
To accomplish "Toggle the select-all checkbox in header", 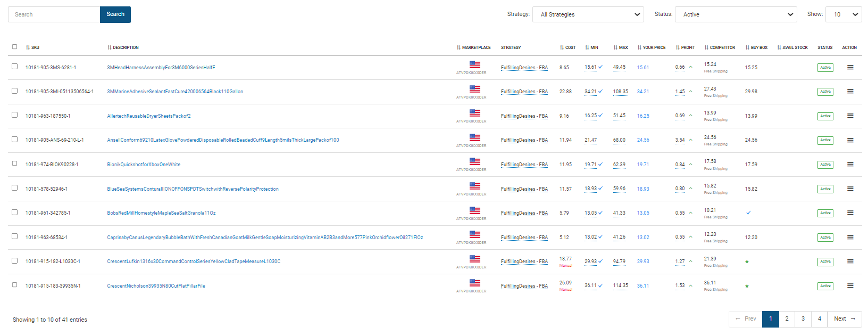I will [14, 47].
